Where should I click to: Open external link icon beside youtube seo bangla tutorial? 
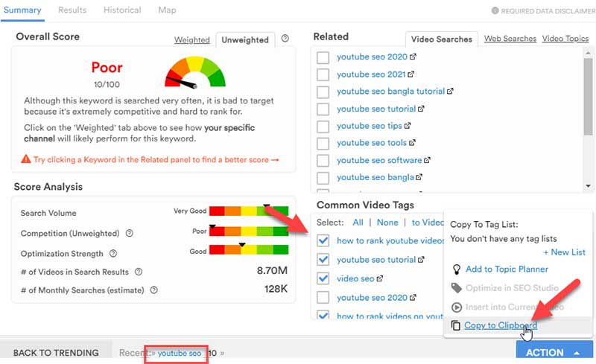(450, 92)
